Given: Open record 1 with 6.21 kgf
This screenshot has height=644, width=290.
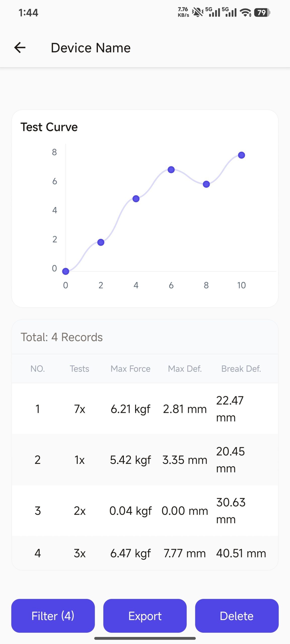Looking at the screenshot, I should coord(145,409).
